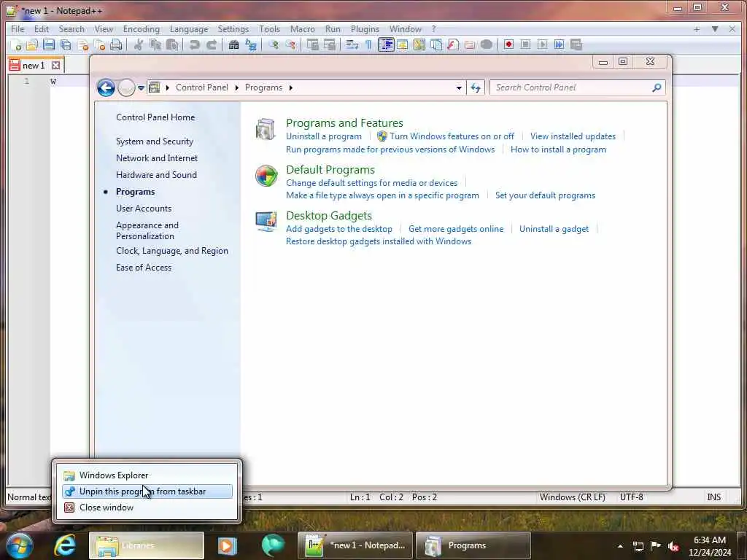Open the Encoding menu in Notepad++
The image size is (747, 560).
(141, 29)
